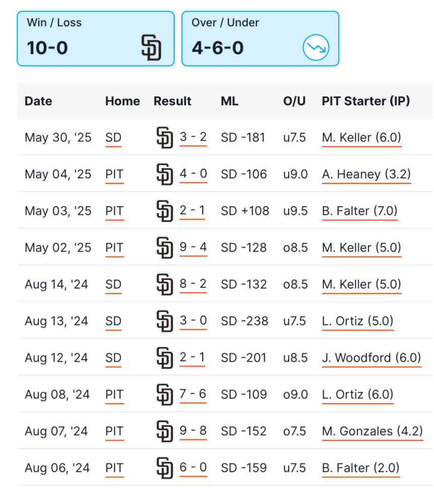
Task: Click the downward trend icon in Over/Under card
Action: pyautogui.click(x=316, y=47)
